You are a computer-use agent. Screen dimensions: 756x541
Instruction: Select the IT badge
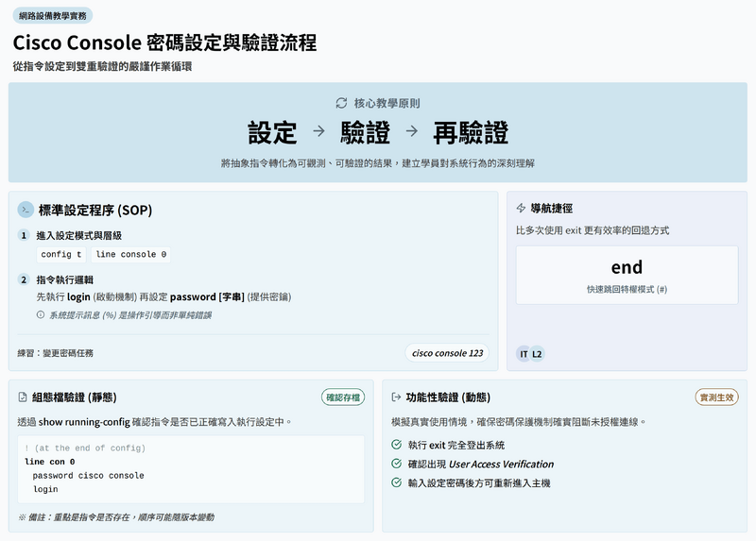point(524,354)
